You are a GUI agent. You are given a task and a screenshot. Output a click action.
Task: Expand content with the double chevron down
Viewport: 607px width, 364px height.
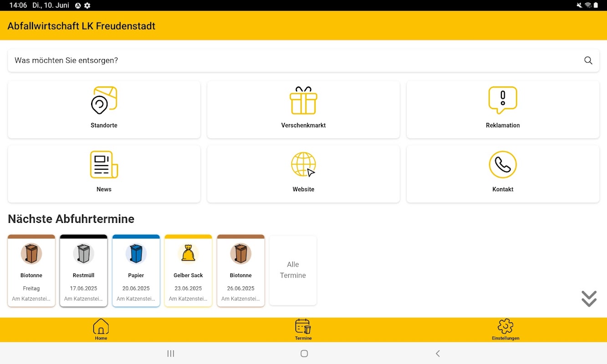click(x=589, y=298)
